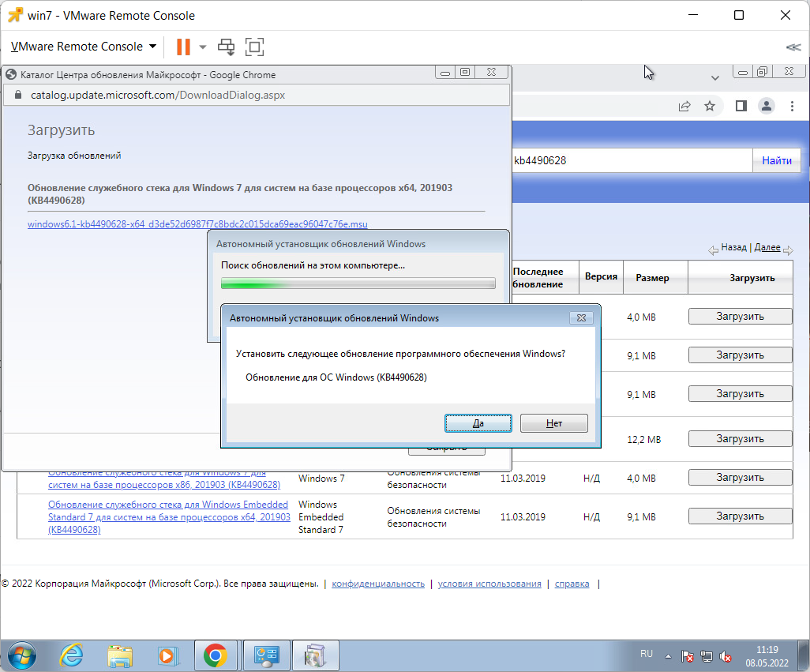Click Загрузить for the first 4,0 MB row

click(740, 317)
